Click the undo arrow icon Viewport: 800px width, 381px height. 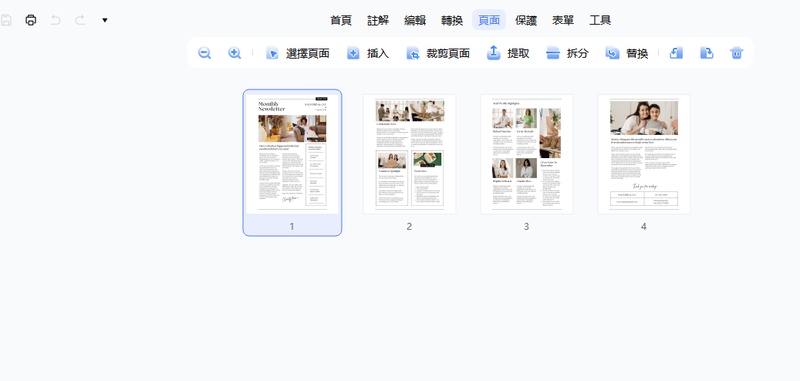click(x=56, y=20)
